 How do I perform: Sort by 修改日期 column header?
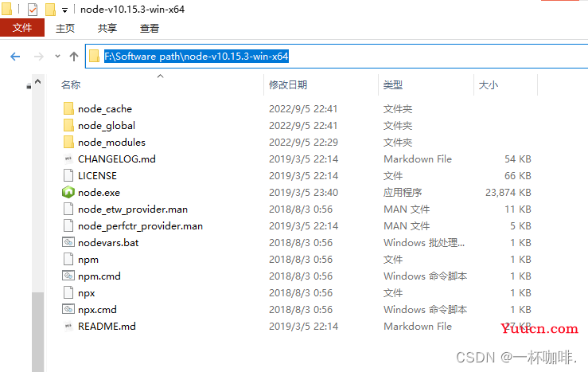(288, 85)
